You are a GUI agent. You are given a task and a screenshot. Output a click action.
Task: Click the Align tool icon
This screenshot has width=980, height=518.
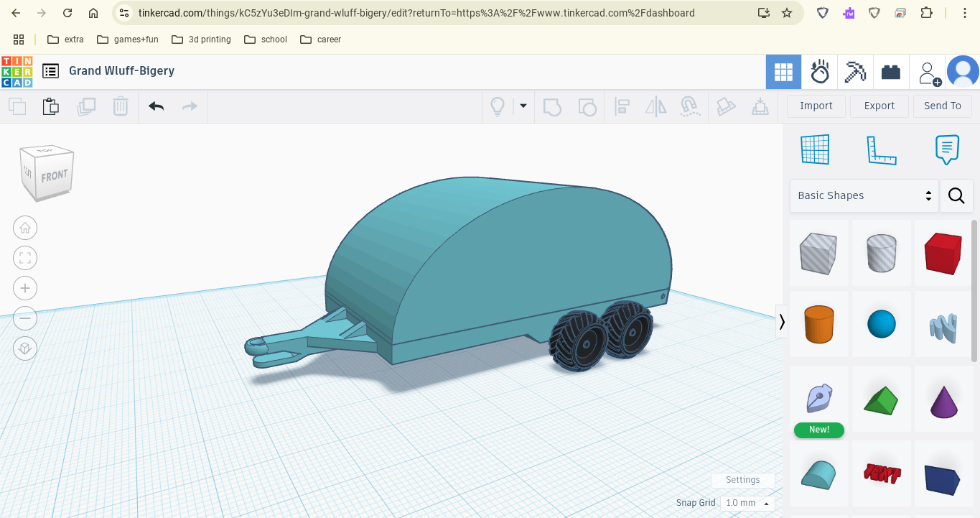(622, 107)
